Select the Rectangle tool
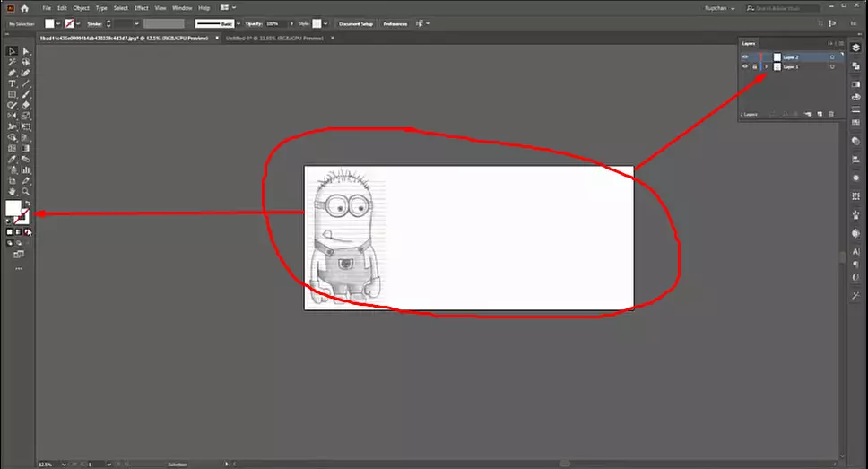 point(12,94)
